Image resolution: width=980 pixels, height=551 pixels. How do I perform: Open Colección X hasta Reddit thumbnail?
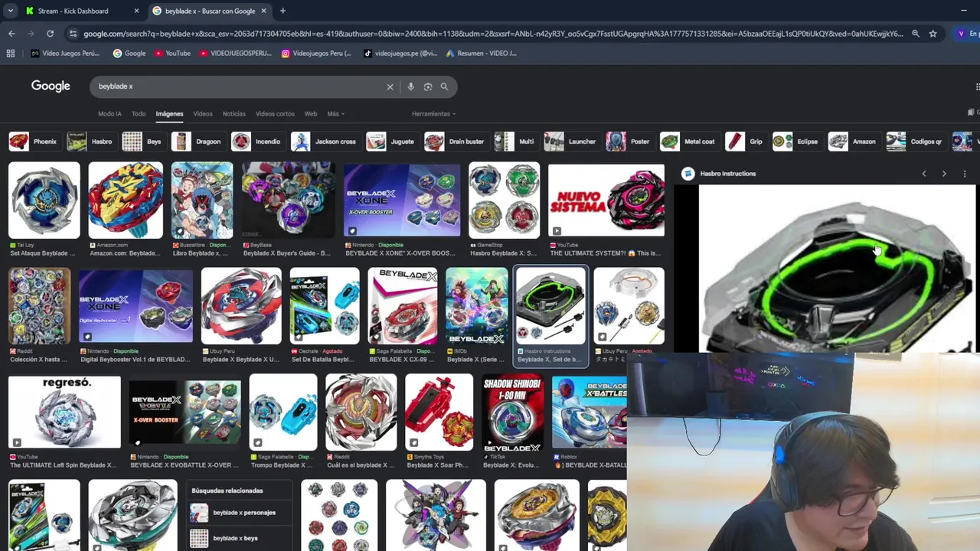point(39,306)
